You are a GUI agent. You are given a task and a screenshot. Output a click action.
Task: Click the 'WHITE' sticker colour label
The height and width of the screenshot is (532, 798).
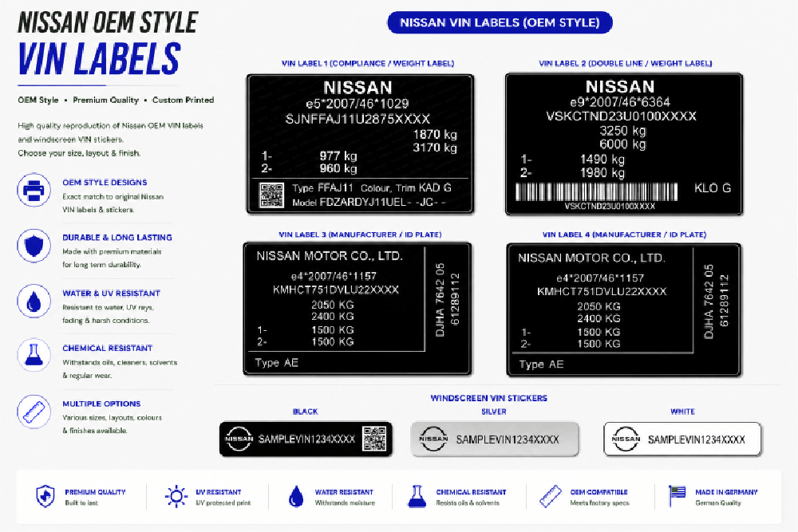[x=682, y=412]
